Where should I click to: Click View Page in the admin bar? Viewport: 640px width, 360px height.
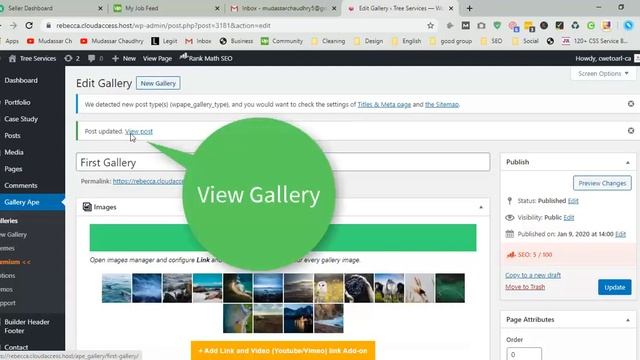[x=157, y=58]
